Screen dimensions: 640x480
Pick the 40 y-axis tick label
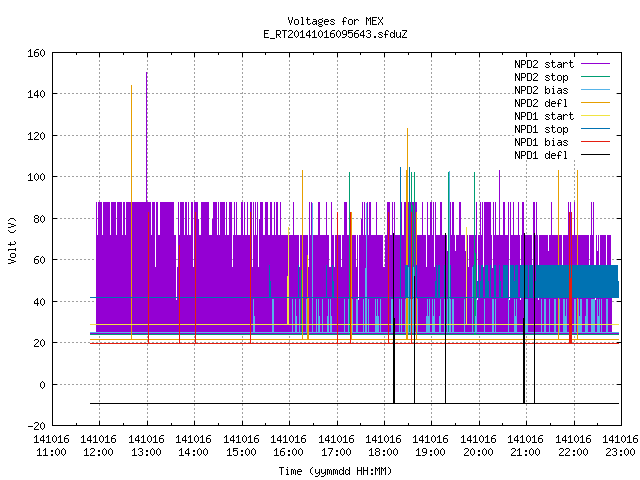(x=39, y=302)
